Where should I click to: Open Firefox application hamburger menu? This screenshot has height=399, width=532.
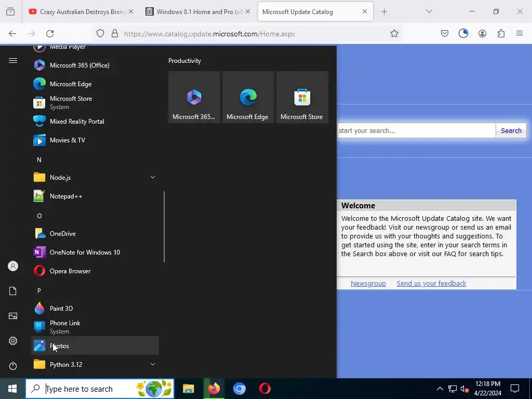tap(520, 33)
